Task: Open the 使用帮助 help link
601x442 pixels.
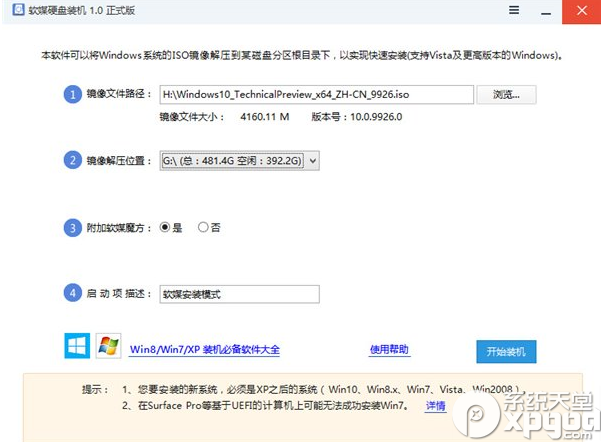Action: point(389,350)
